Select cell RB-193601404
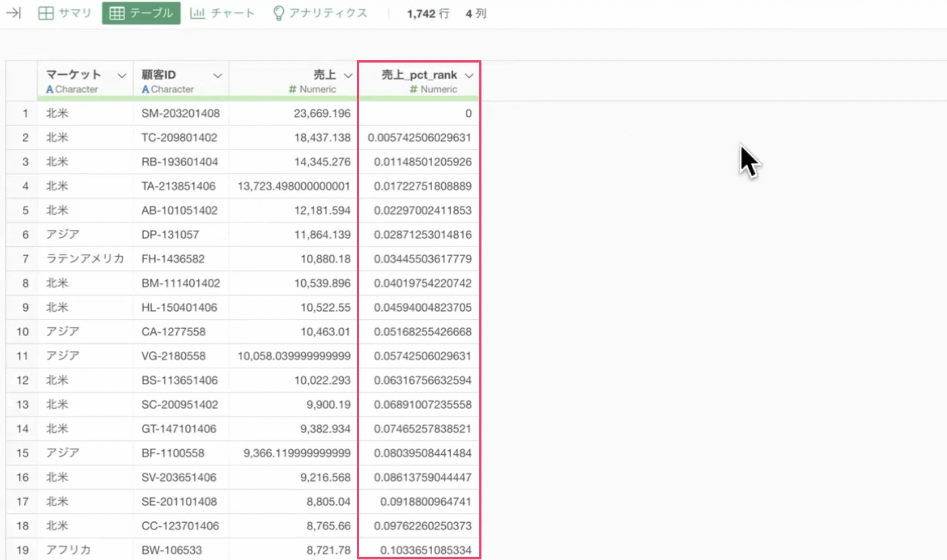947x560 pixels. pos(181,162)
